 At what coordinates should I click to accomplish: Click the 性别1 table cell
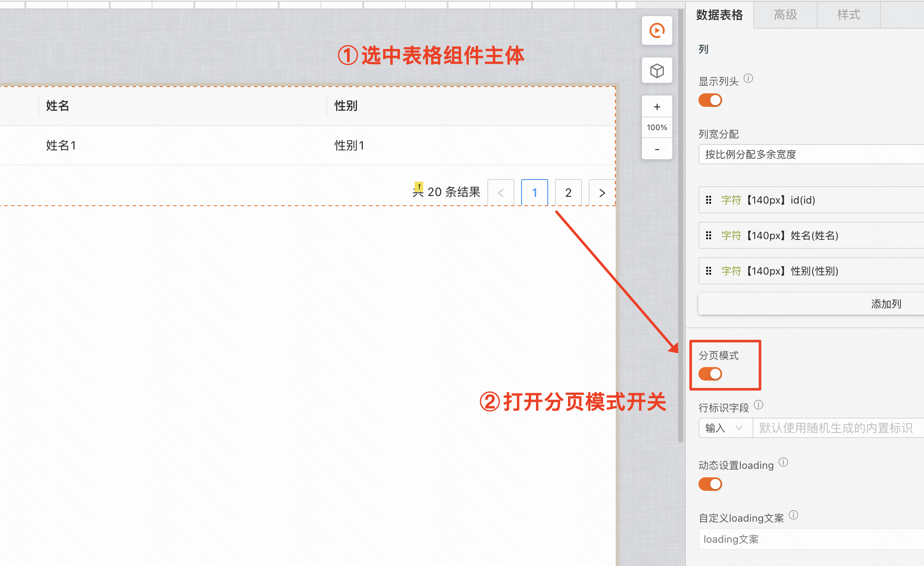349,145
